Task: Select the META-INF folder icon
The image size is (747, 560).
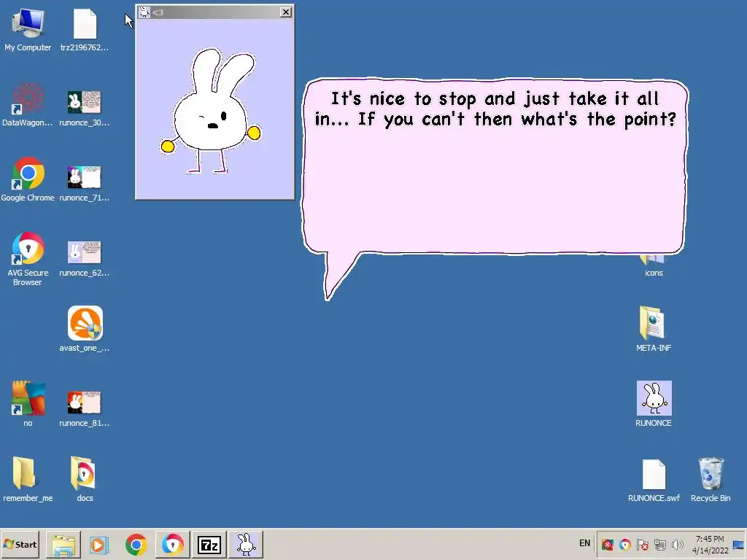Action: point(654,330)
